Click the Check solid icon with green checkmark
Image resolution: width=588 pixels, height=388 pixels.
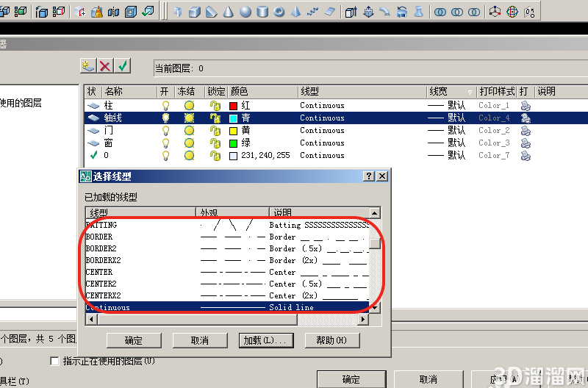148,12
